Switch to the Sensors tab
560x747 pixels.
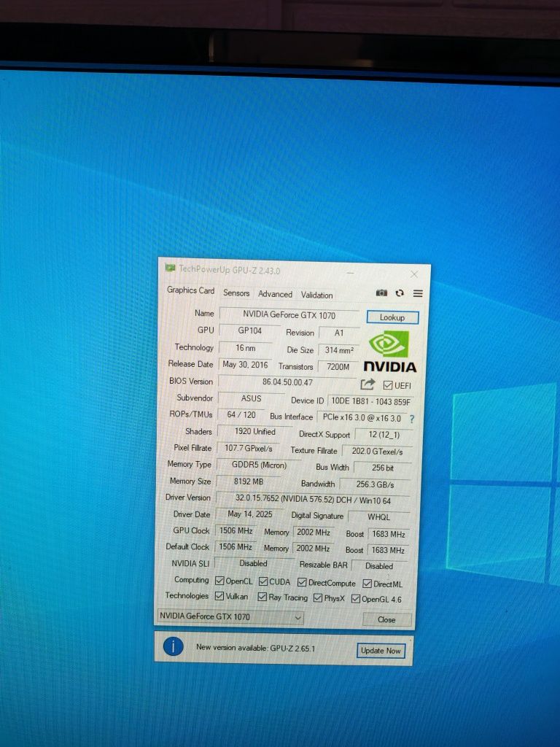point(236,293)
